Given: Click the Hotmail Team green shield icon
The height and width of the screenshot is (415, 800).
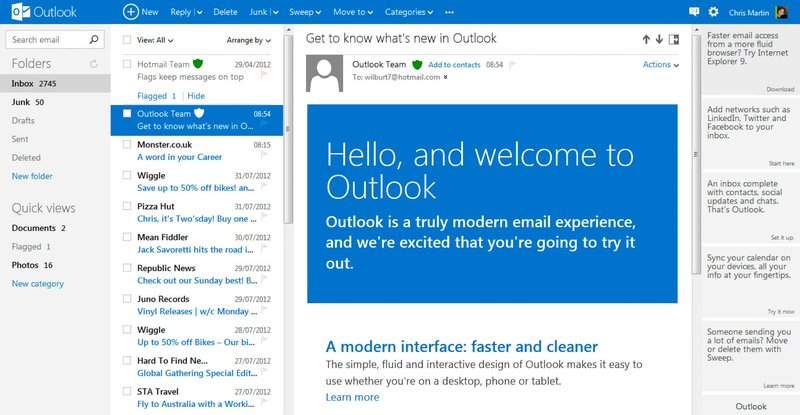Looking at the screenshot, I should point(198,63).
